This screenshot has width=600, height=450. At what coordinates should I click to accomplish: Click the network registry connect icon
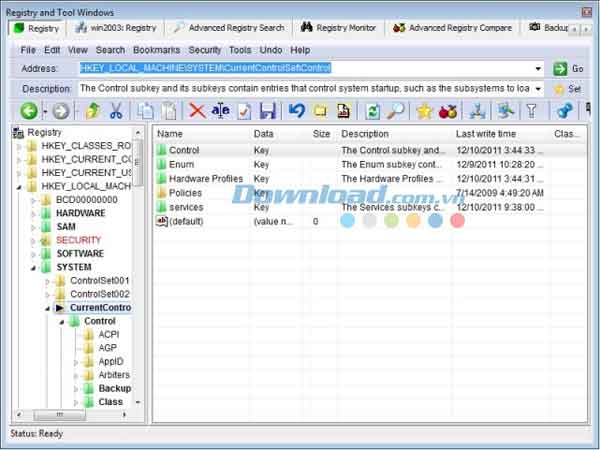coord(477,111)
